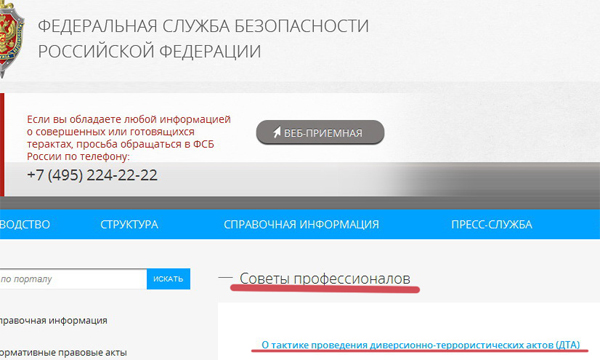
Task: Open the СПРАВОЧНАЯ ИНФОРМАЦИЯ menu
Action: point(301,225)
